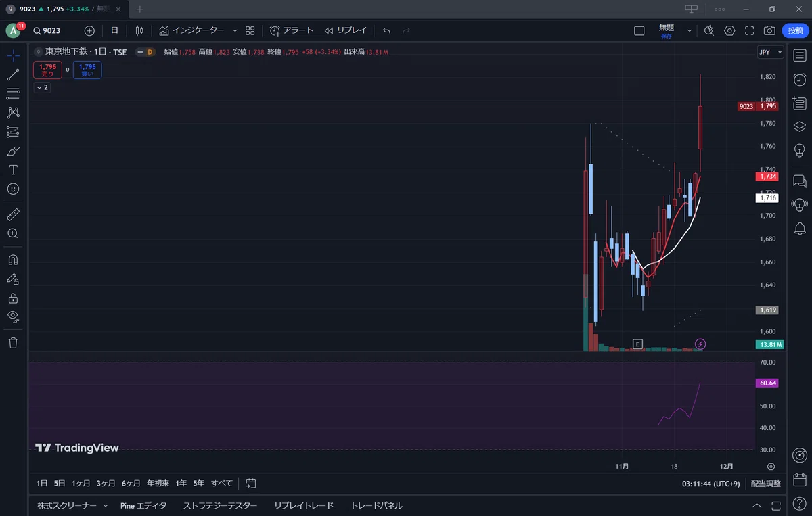Screen dimensions: 812x516
Task: Open time axis settings gear
Action: [771, 467]
